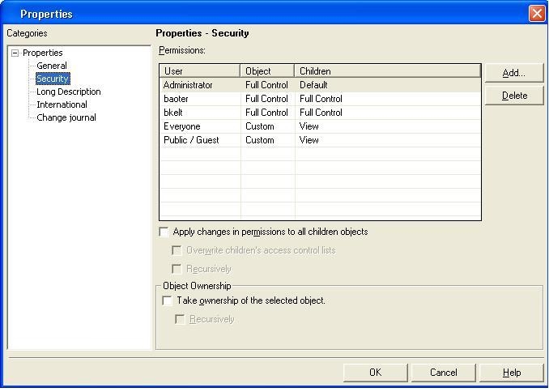
Task: Open Help for this dialog
Action: pos(511,373)
